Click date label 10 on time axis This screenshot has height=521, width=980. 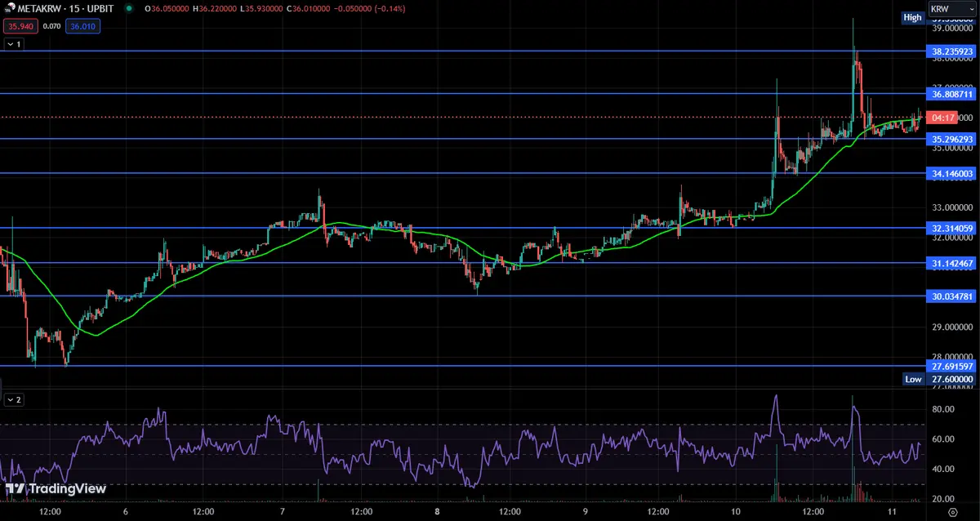[736, 511]
